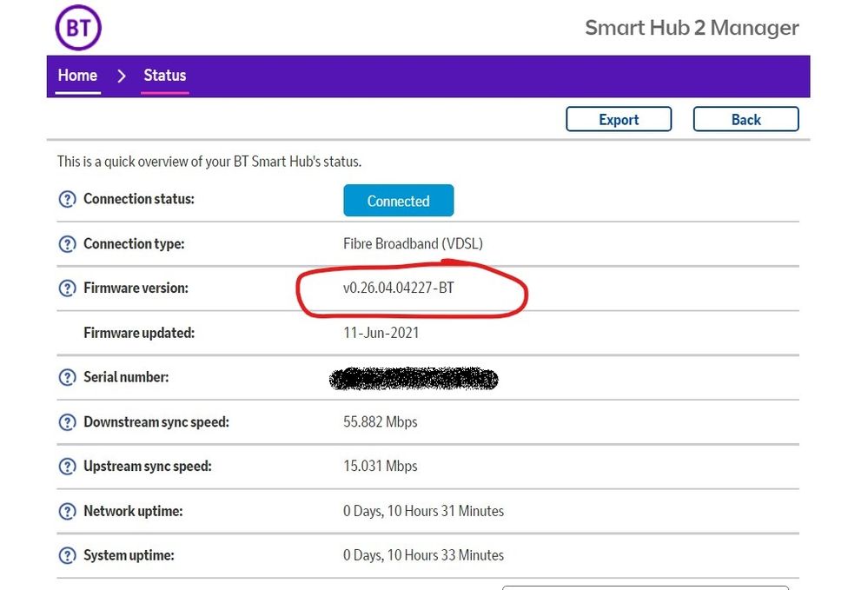Show help for Upstream sync speed

point(67,467)
